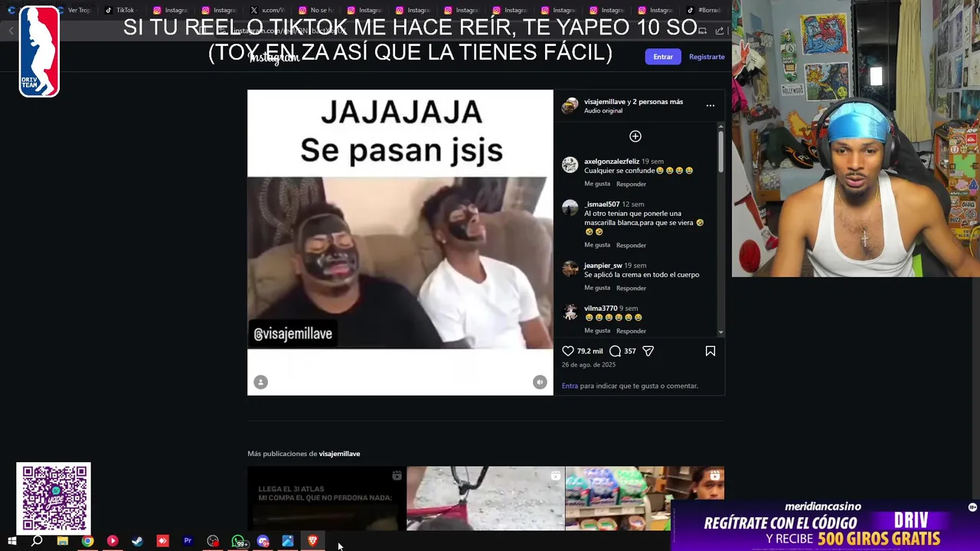Like the post with the heart icon
This screenshot has height=551, width=980.
click(x=568, y=350)
